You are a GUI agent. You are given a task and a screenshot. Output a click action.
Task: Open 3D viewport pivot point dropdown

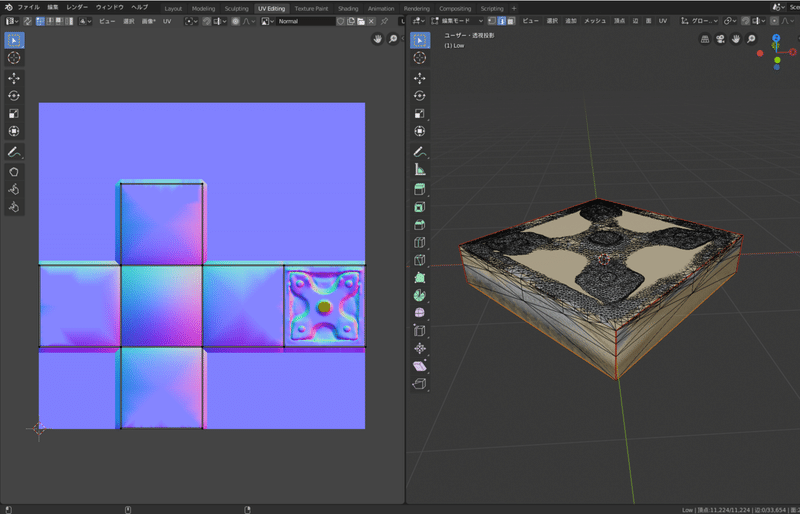tap(730, 21)
